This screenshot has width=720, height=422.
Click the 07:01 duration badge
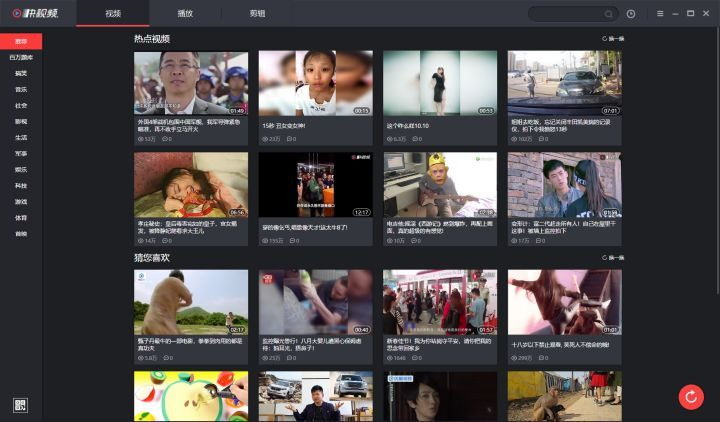tap(610, 111)
